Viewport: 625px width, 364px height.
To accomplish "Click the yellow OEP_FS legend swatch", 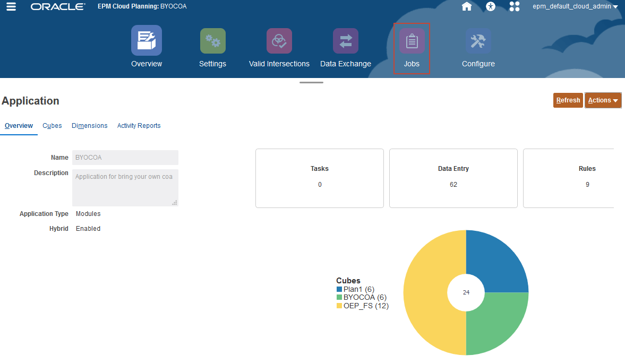I will click(339, 306).
